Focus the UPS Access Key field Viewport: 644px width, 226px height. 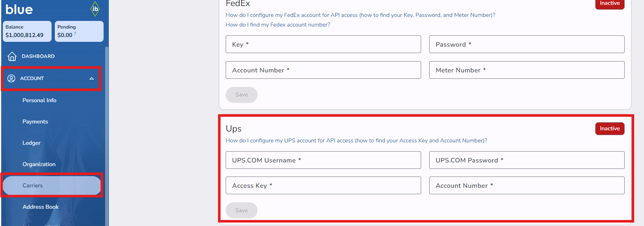pyautogui.click(x=323, y=185)
